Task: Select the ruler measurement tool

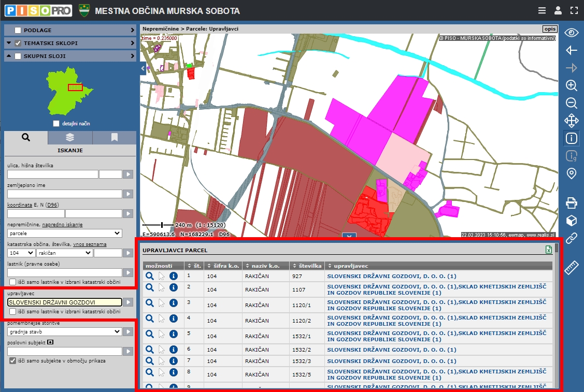Action: pyautogui.click(x=571, y=268)
